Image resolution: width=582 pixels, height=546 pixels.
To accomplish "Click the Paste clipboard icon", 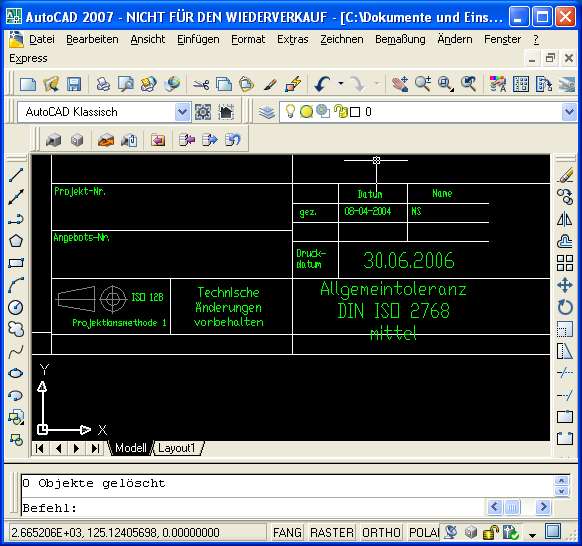I will pyautogui.click(x=246, y=84).
